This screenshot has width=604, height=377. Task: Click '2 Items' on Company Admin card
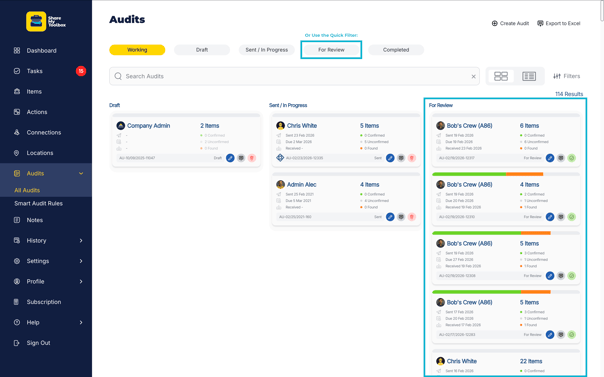(x=210, y=126)
